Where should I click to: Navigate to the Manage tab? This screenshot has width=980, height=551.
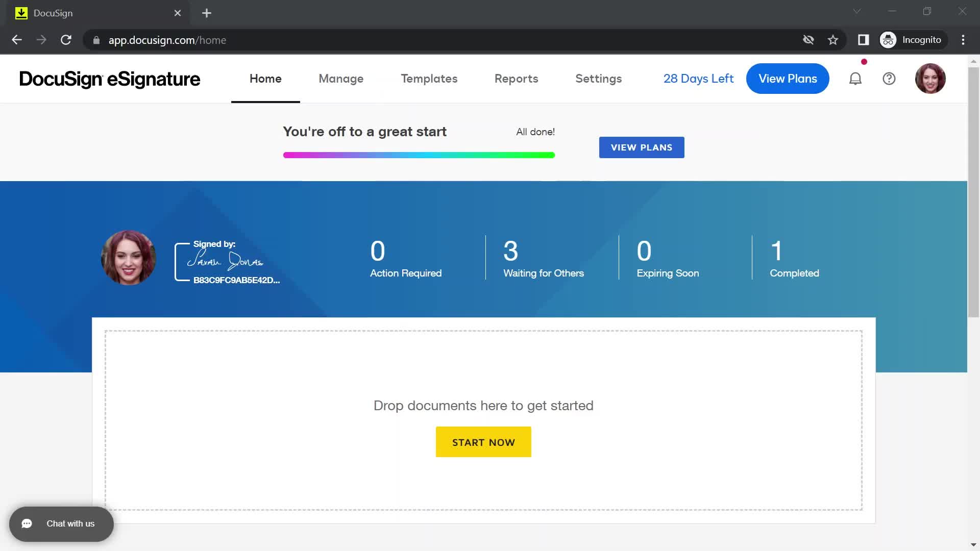(340, 79)
